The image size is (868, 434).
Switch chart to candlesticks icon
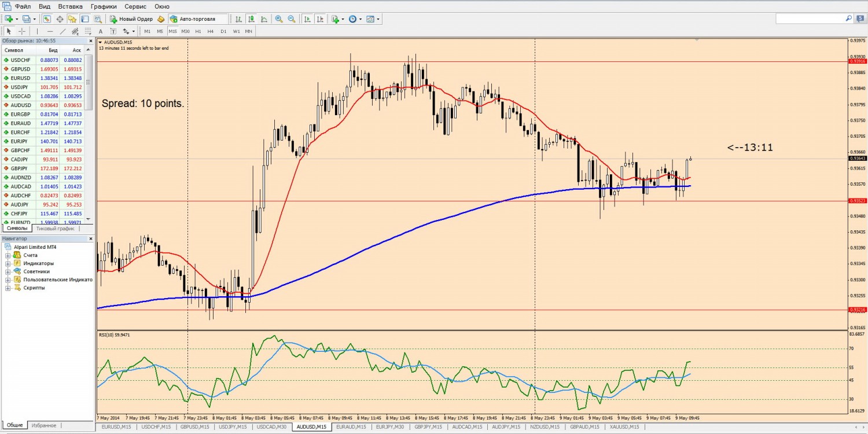click(252, 19)
